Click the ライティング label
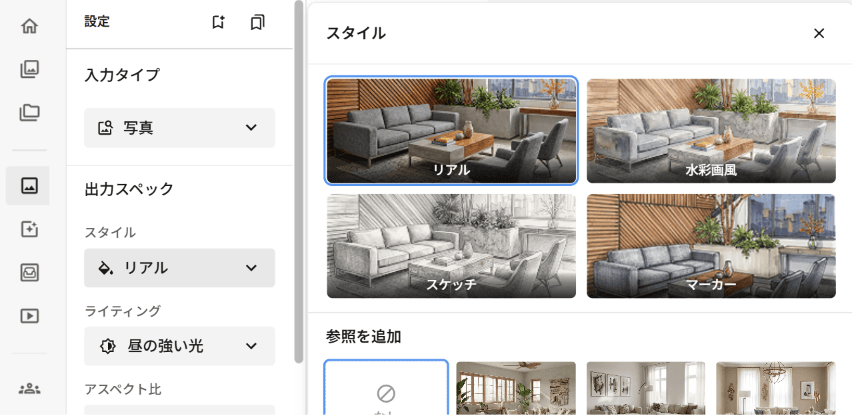Viewport: 852px width, 415px height. coord(123,311)
